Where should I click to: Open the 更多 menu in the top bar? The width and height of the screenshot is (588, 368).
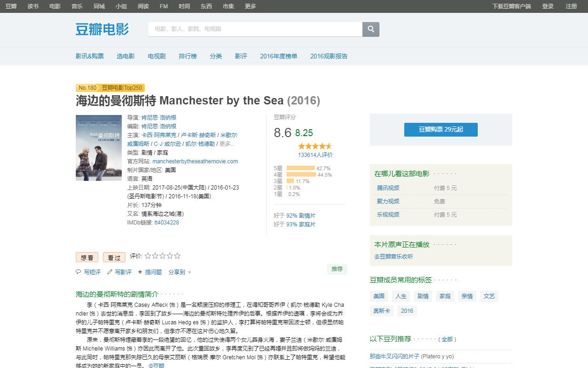[250, 6]
